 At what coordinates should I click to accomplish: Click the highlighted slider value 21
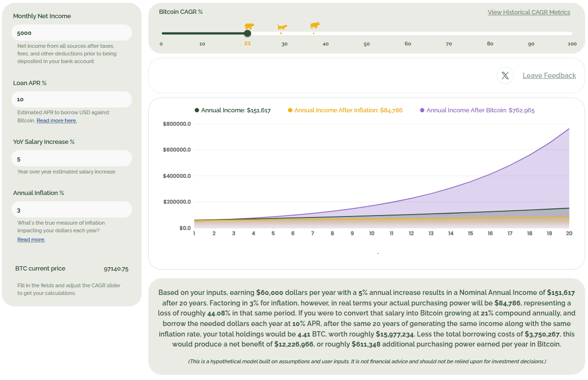[247, 43]
